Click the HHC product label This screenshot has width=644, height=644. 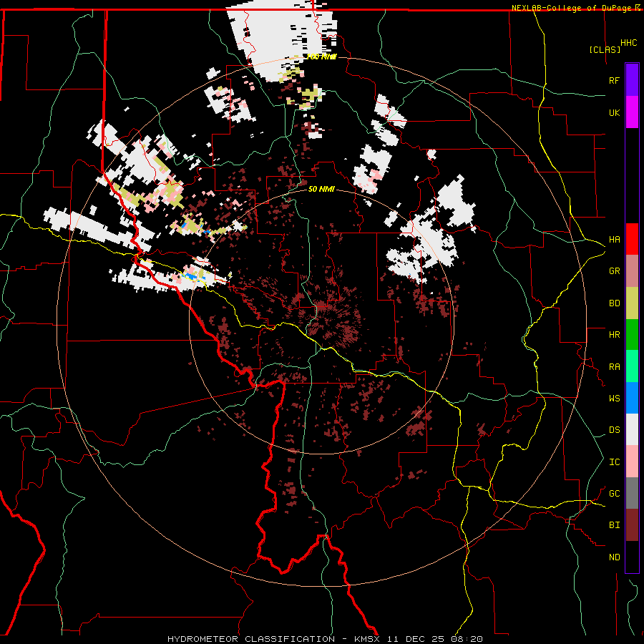628,43
